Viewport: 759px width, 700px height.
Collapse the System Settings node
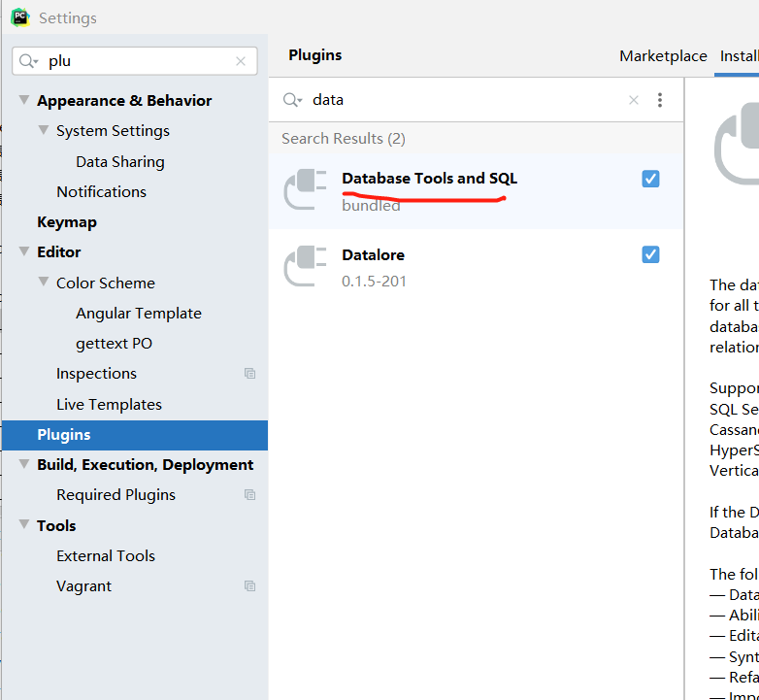pyautogui.click(x=44, y=130)
